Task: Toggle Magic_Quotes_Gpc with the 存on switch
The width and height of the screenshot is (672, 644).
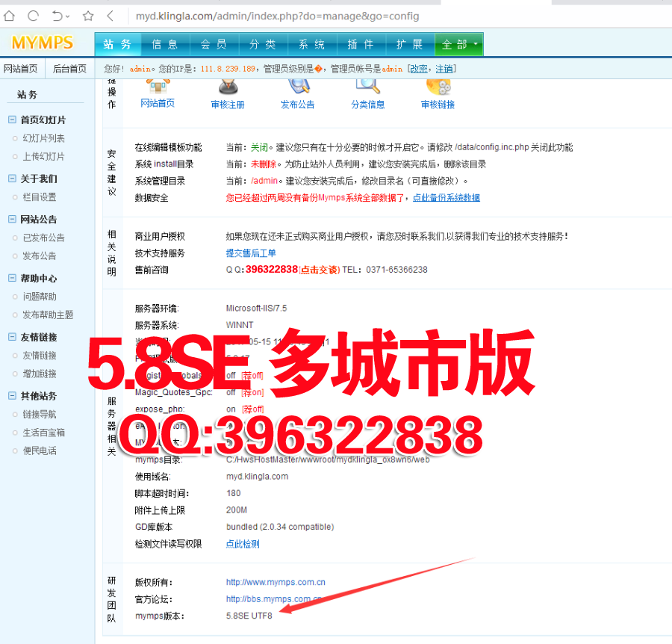Action: 251,391
